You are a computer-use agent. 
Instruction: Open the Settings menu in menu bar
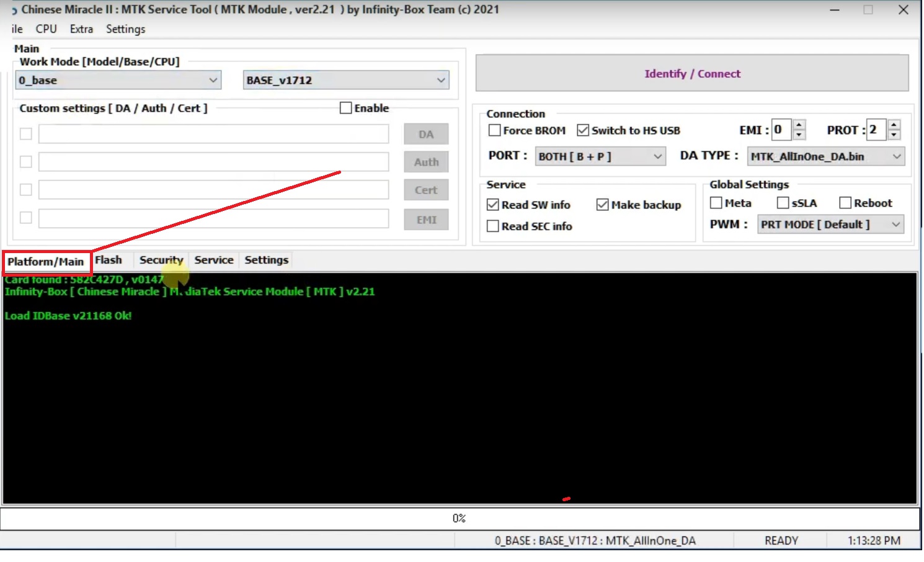click(x=125, y=29)
